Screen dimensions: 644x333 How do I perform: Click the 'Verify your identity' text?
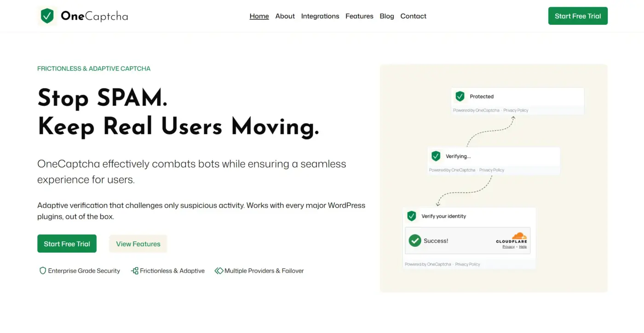click(x=444, y=216)
